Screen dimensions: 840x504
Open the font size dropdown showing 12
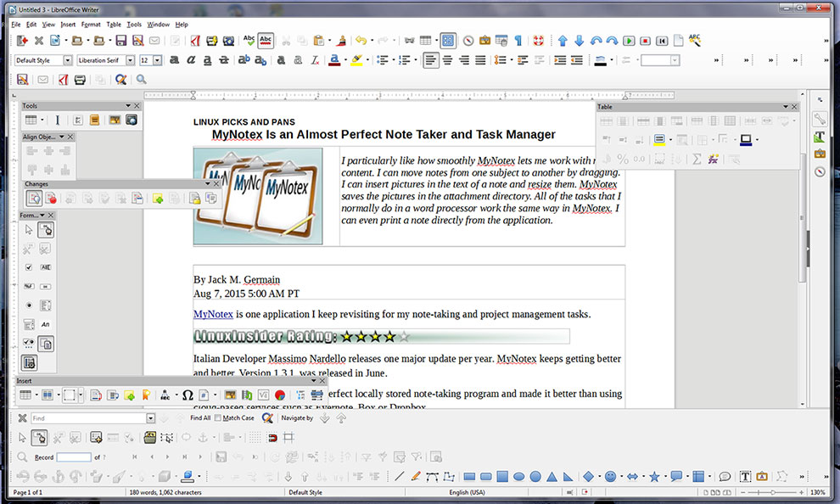click(x=158, y=60)
